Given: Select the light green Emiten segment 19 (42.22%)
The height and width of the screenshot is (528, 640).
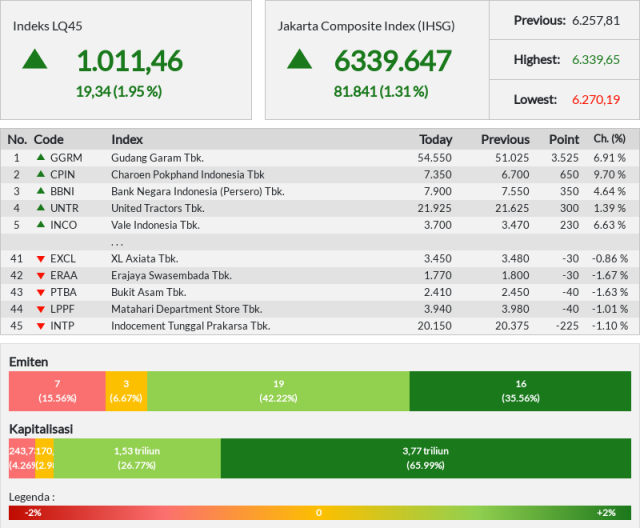Looking at the screenshot, I should point(278,391).
